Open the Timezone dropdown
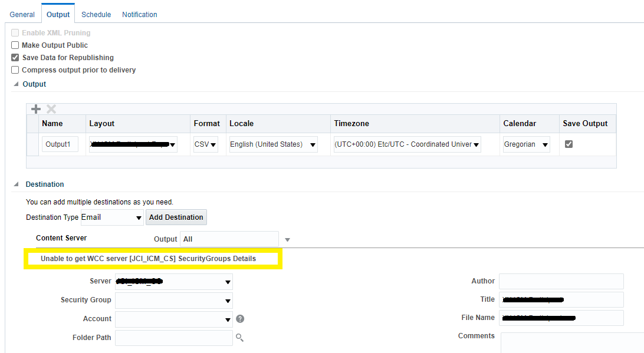 (x=407, y=144)
